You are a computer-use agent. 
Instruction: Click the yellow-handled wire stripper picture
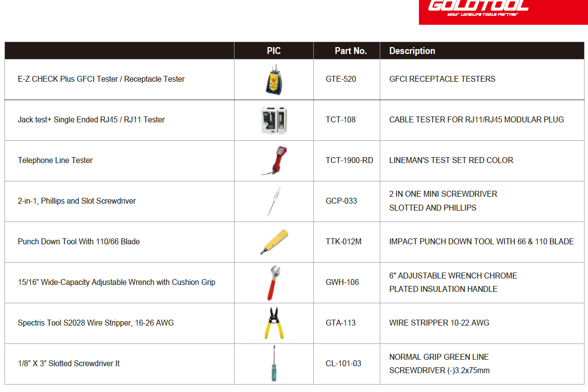coord(274,324)
